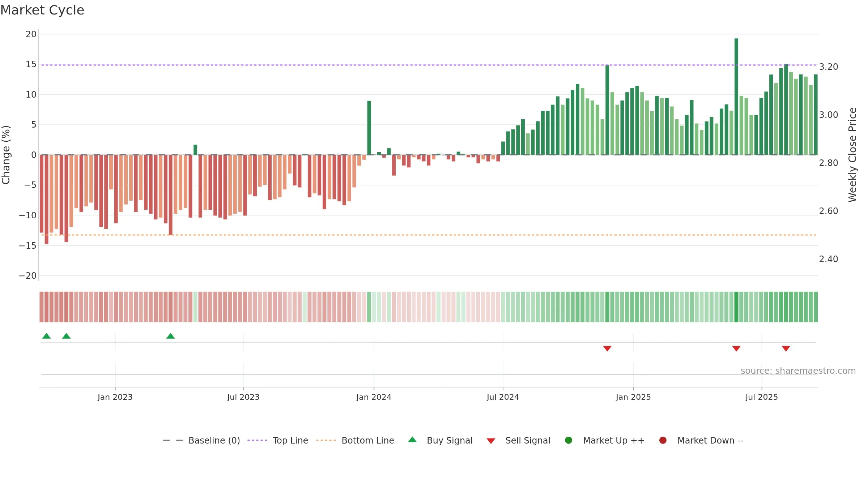The height and width of the screenshot is (488, 868).
Task: Click the first buy signal marker before Jan 2023
Action: click(x=46, y=336)
